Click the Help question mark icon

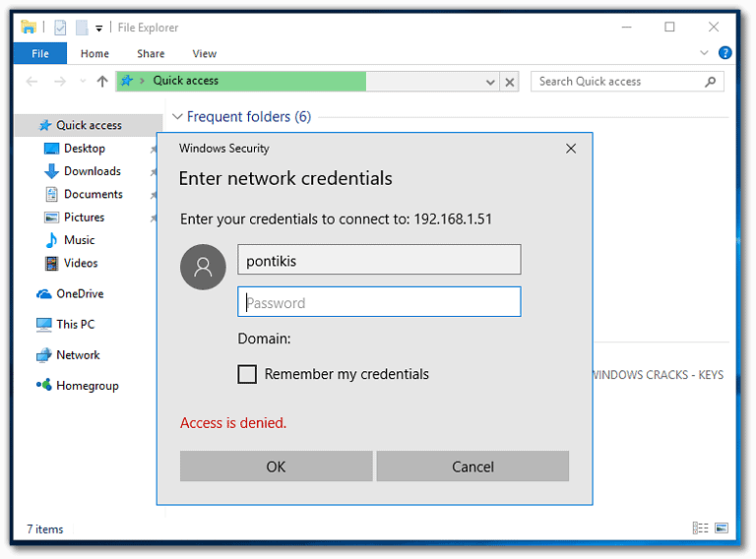725,53
